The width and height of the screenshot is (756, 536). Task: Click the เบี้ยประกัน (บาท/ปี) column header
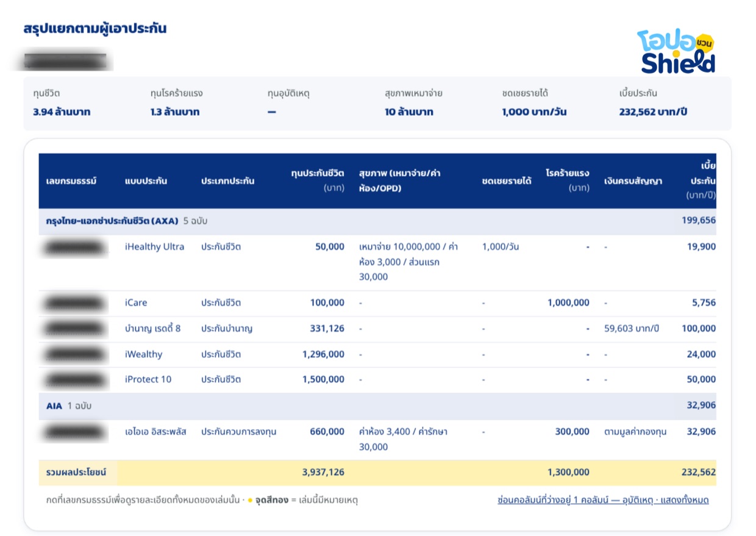[702, 180]
